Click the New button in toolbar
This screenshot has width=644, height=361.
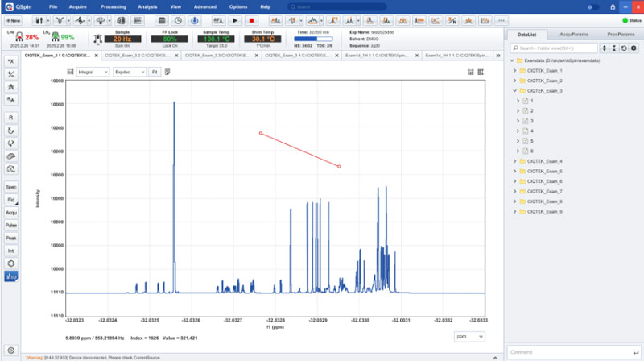(13, 19)
